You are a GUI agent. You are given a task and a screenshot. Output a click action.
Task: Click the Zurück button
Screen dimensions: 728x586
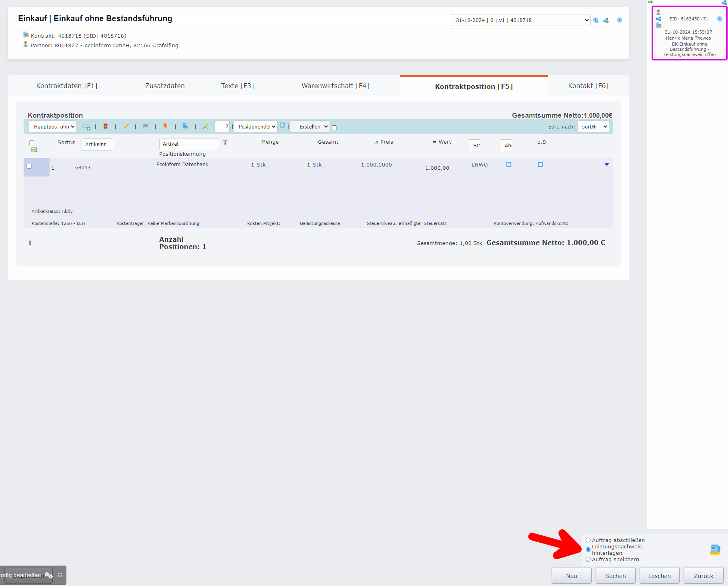[x=703, y=576]
